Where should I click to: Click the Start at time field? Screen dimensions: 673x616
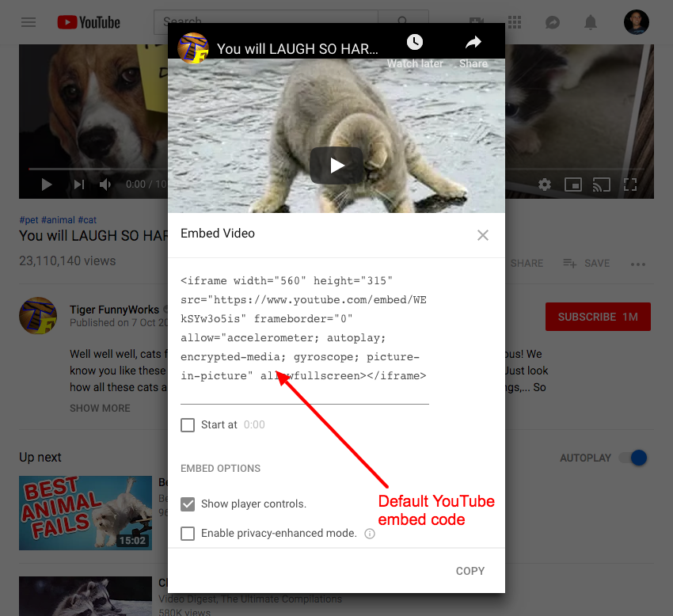coord(254,425)
